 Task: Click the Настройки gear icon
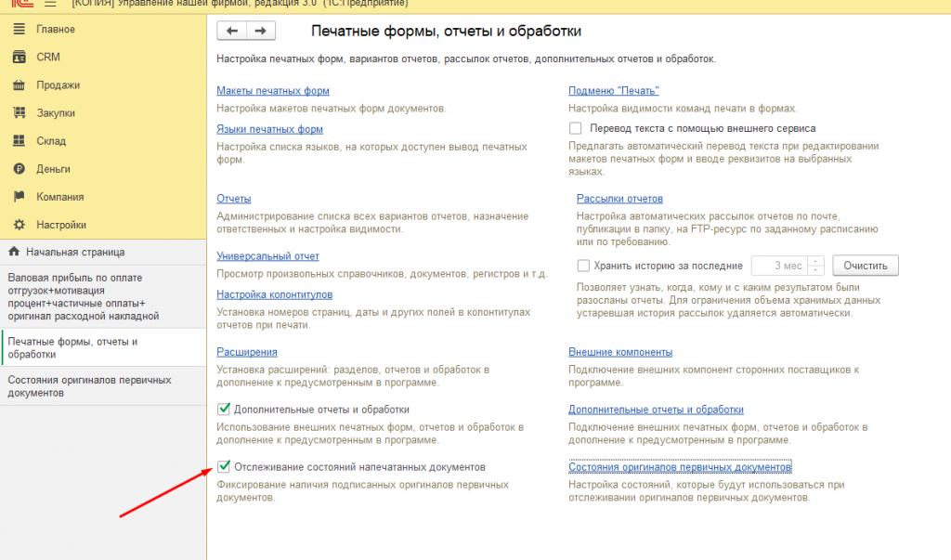pyautogui.click(x=19, y=225)
